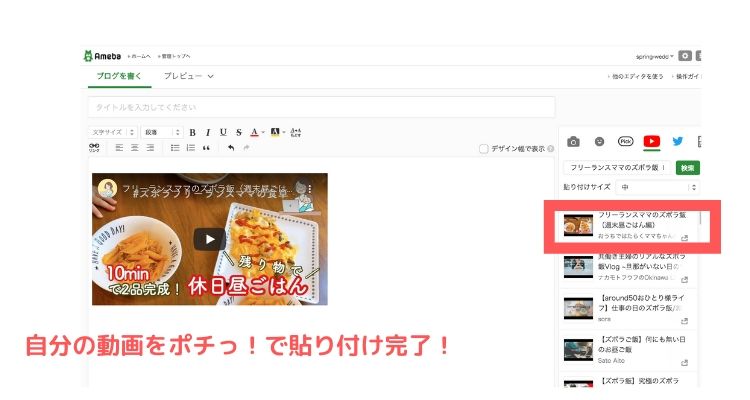The height and width of the screenshot is (400, 750).
Task: Insert a bulleted list
Action: pyautogui.click(x=175, y=148)
